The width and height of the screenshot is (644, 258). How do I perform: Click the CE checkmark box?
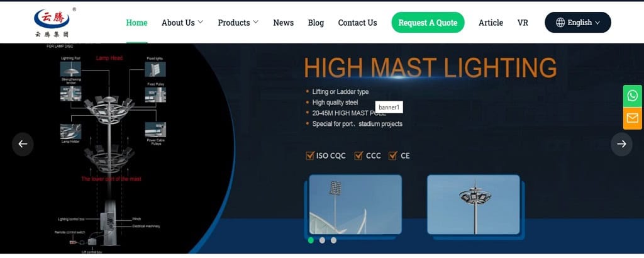click(393, 155)
